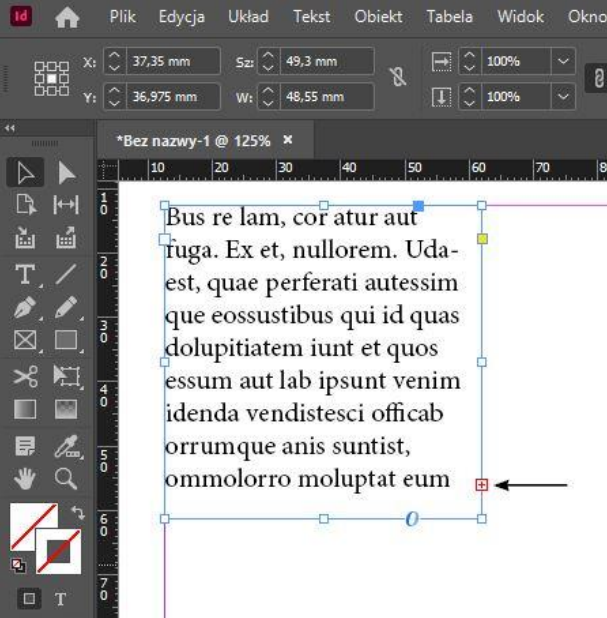Screen dimensions: 607x618
Task: Click the red overset text plus indicator
Action: [x=482, y=485]
